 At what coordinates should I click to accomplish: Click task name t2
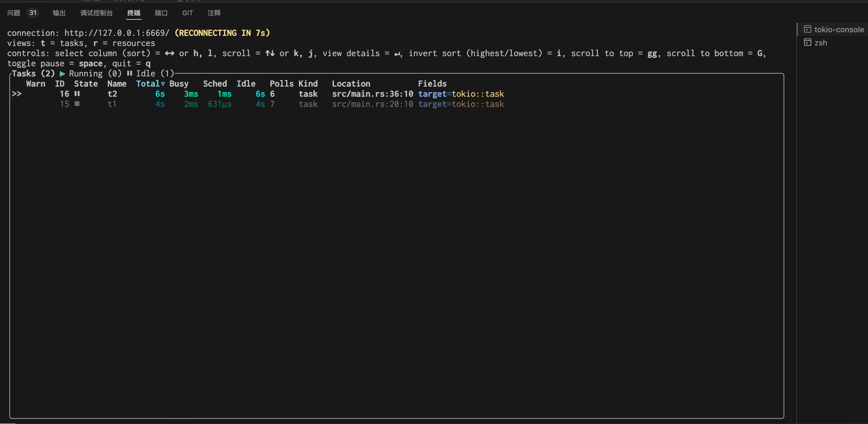click(112, 94)
